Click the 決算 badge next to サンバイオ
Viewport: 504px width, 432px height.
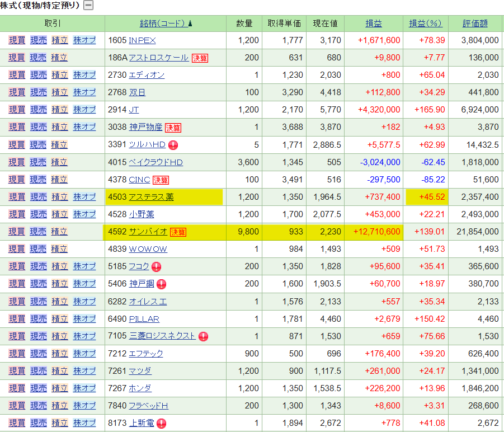[x=178, y=232]
